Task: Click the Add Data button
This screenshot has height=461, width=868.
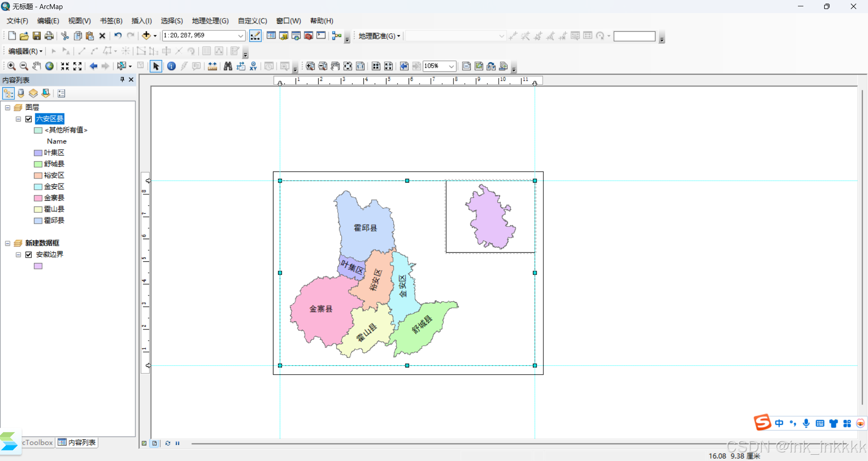Action: [146, 36]
